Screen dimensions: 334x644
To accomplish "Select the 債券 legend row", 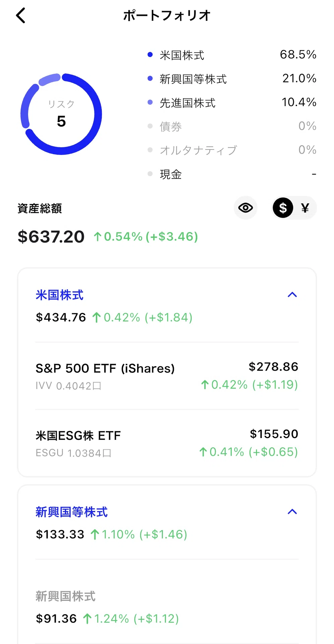I will coord(232,126).
